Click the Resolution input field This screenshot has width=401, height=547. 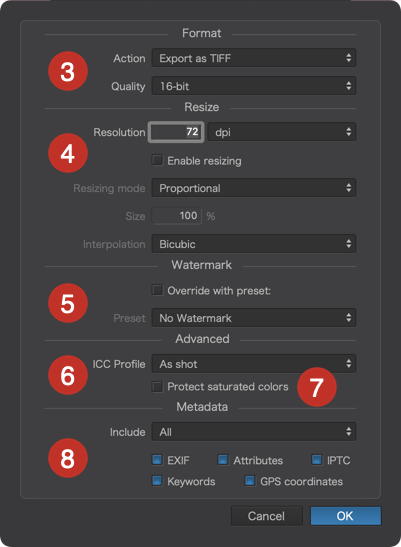[176, 132]
